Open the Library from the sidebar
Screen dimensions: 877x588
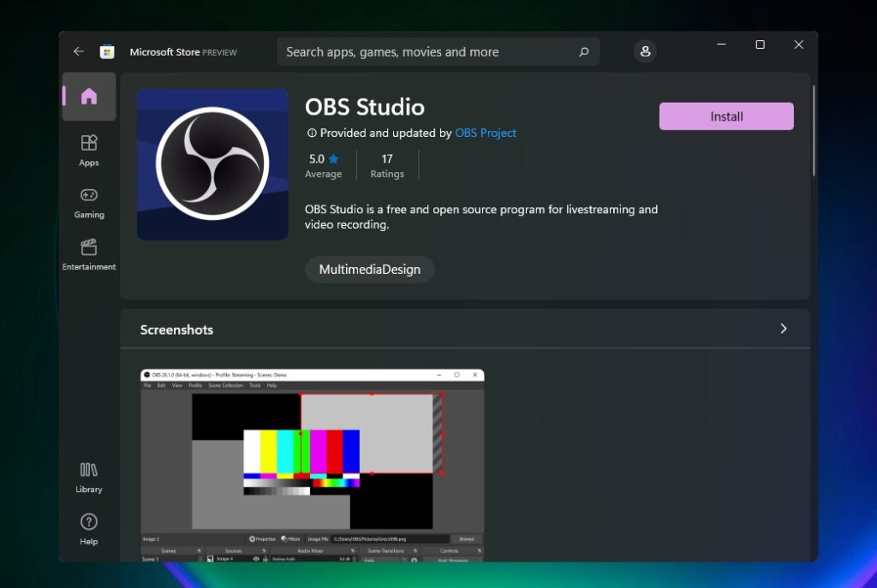(x=89, y=478)
